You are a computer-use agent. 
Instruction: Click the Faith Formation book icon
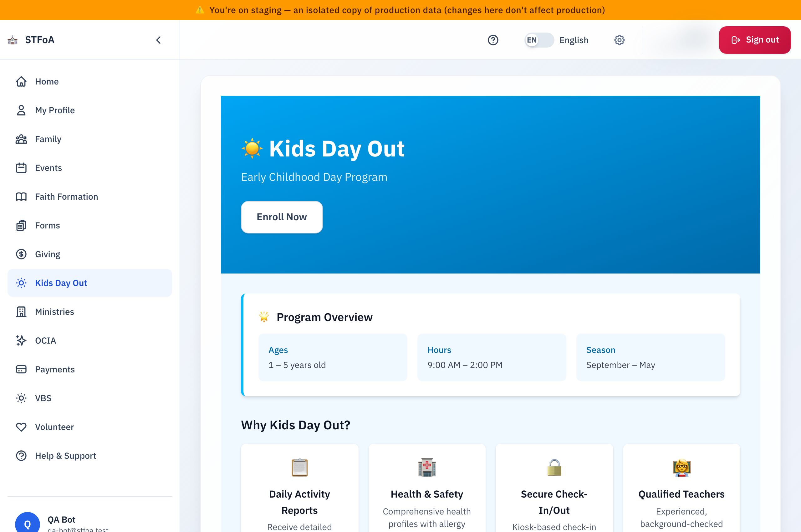coord(21,197)
